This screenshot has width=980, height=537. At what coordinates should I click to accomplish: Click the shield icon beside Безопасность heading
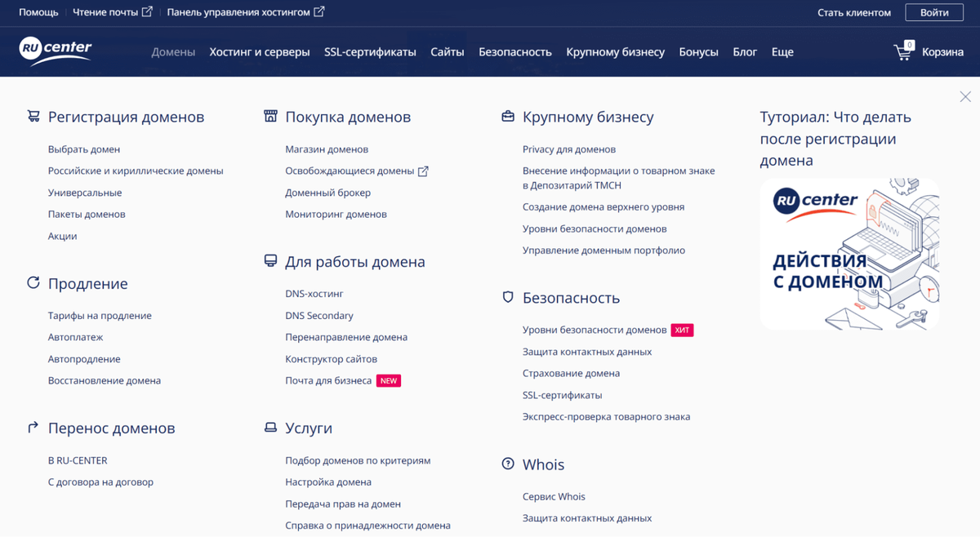coord(508,298)
